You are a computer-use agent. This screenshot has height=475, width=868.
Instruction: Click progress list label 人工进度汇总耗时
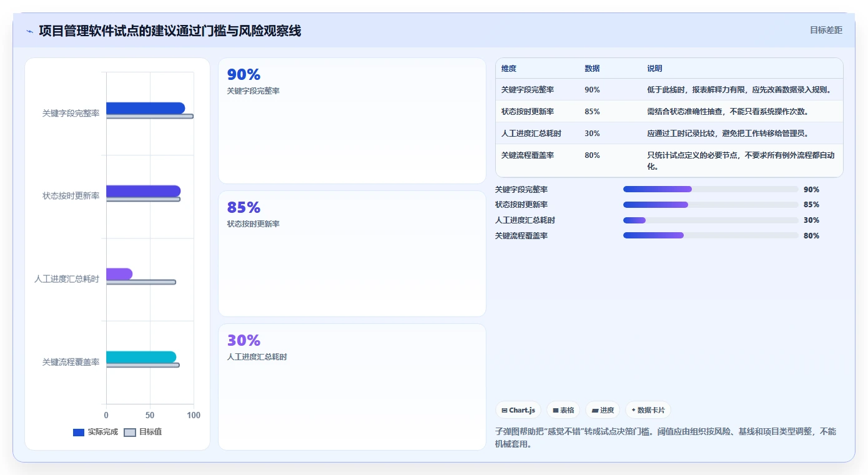525,220
